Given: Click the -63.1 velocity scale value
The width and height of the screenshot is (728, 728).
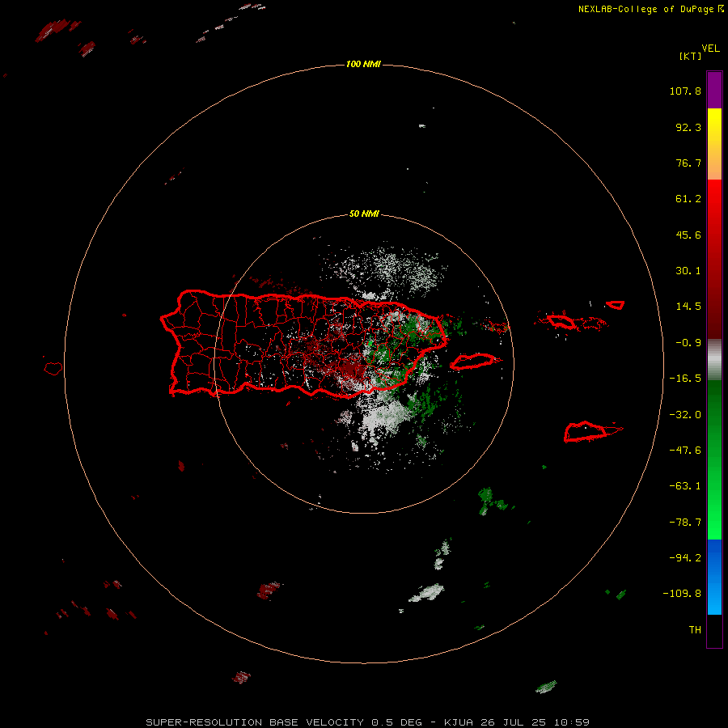Looking at the screenshot, I should [x=685, y=486].
